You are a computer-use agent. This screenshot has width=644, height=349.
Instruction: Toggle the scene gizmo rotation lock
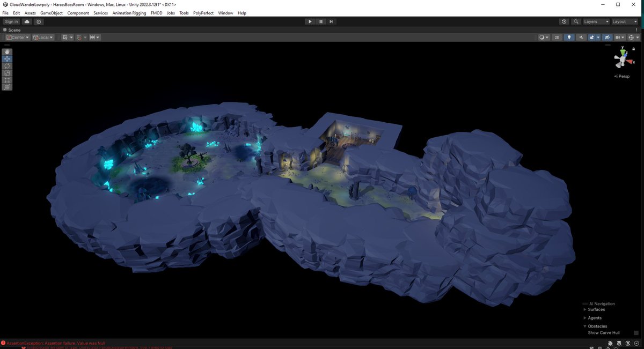634,49
